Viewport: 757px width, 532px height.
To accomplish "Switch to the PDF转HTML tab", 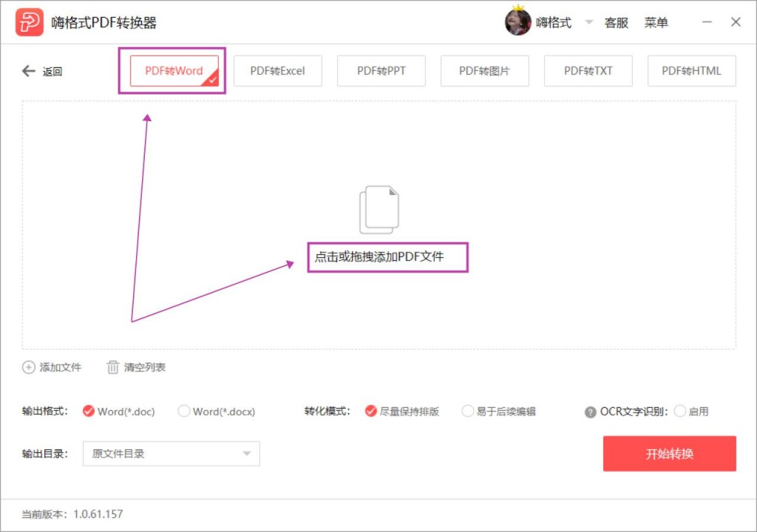I will (692, 71).
